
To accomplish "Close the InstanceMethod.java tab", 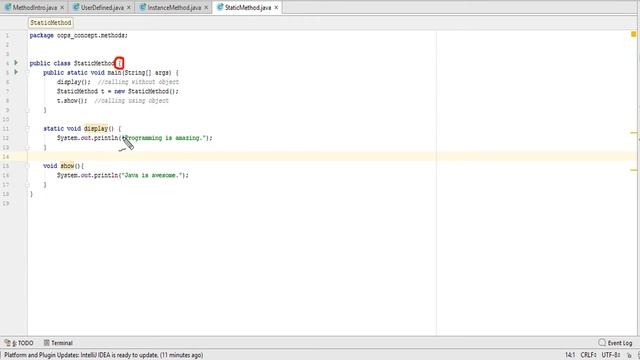I will click(206, 7).
